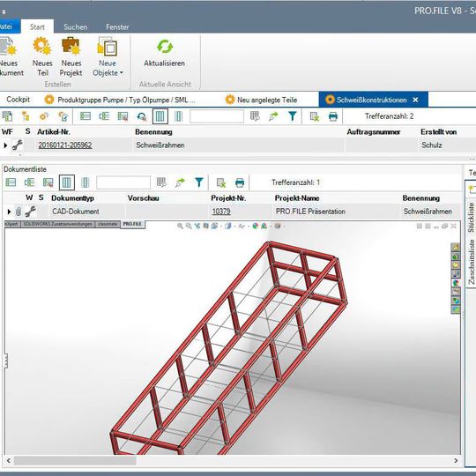
Task: Click the green arrow search icon in the Dokumentliste toolbar
Action: click(181, 182)
